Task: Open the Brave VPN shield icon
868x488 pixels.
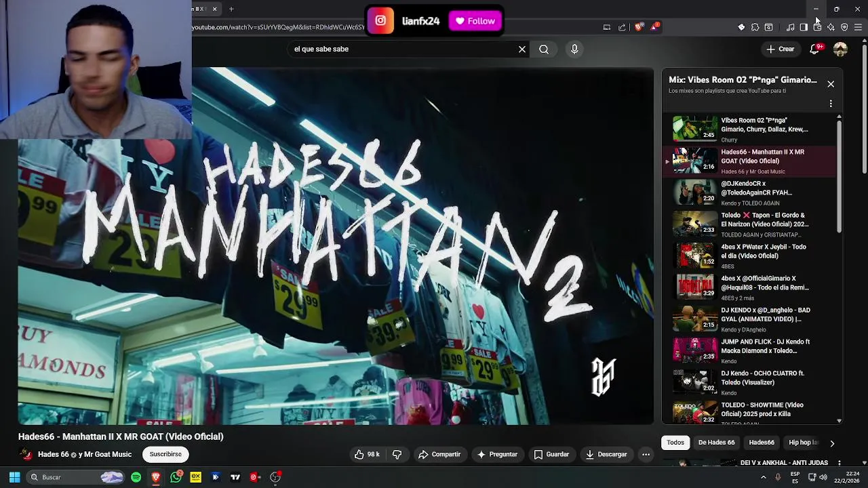Action: point(844,27)
